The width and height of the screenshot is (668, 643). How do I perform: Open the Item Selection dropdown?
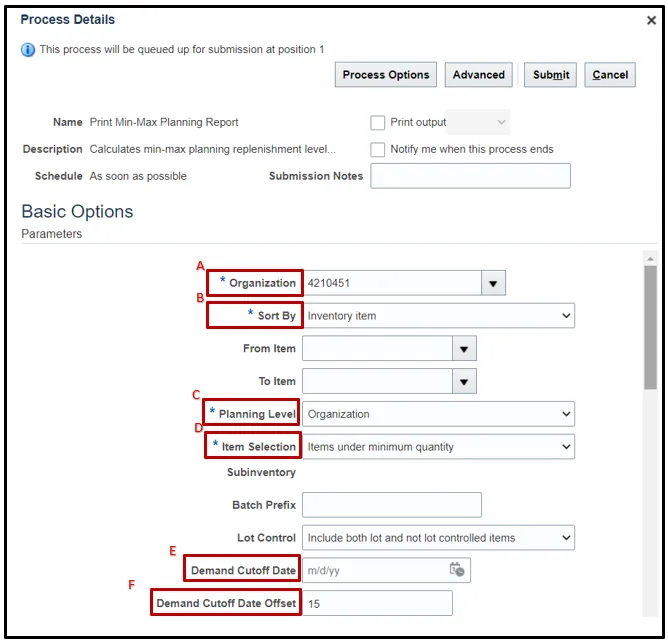[438, 447]
